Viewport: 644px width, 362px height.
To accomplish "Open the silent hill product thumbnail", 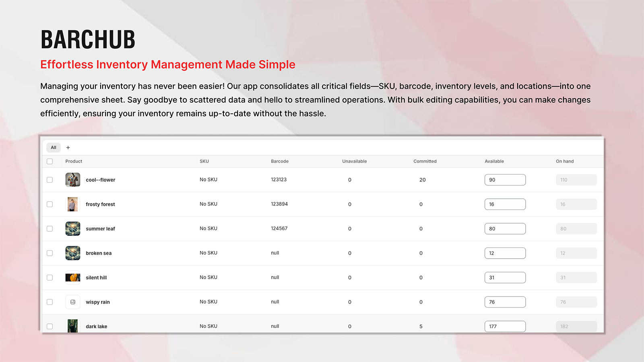I will click(x=73, y=278).
